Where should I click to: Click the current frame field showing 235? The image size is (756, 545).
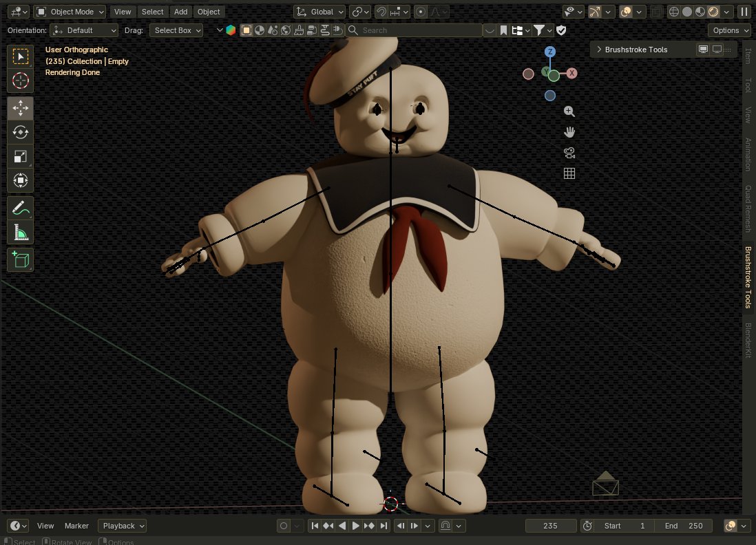[551, 526]
